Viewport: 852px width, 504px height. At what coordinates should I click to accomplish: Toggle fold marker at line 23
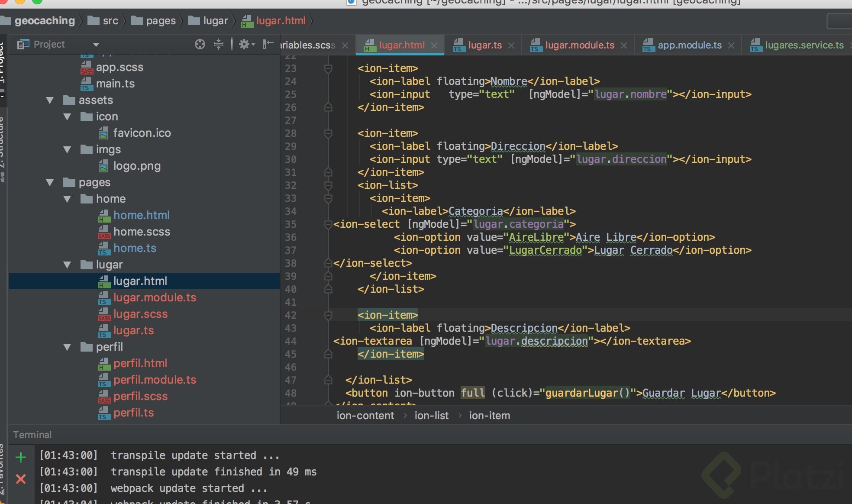point(328,68)
